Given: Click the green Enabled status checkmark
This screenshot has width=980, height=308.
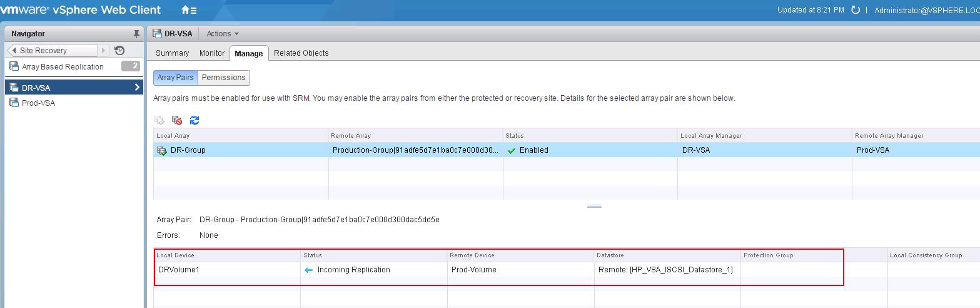Looking at the screenshot, I should pos(512,151).
